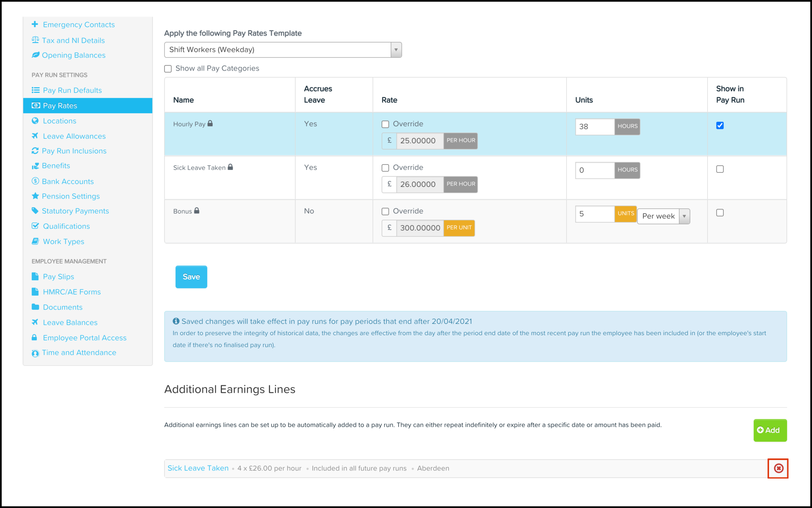Click the tag icon beside Statutory Payments
This screenshot has width=812, height=508.
click(35, 211)
